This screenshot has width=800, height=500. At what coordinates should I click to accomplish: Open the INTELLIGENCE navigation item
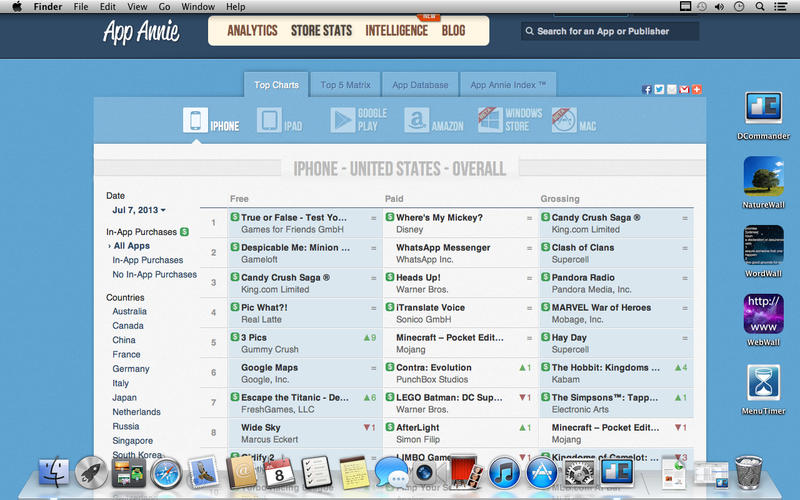click(x=396, y=31)
